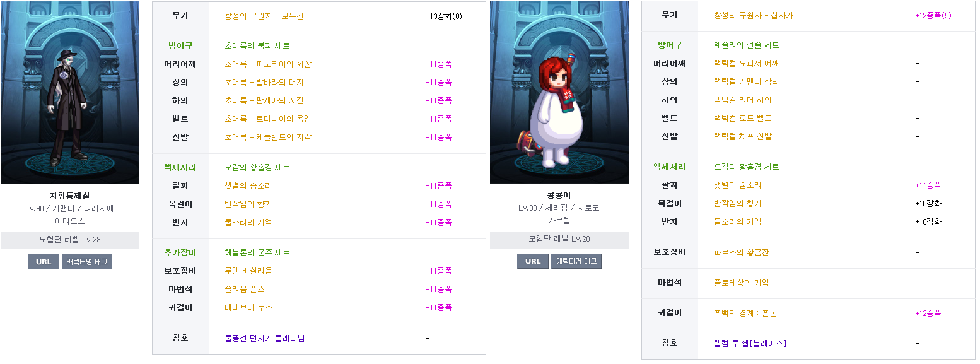Open title 웰컴 투 헬[블레이즈]
The width and height of the screenshot is (980, 364).
click(750, 343)
